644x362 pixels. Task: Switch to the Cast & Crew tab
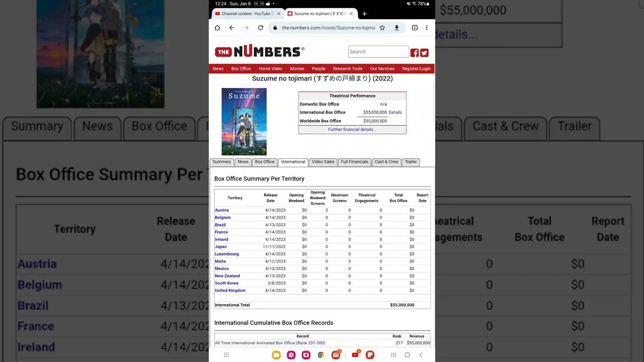386,162
